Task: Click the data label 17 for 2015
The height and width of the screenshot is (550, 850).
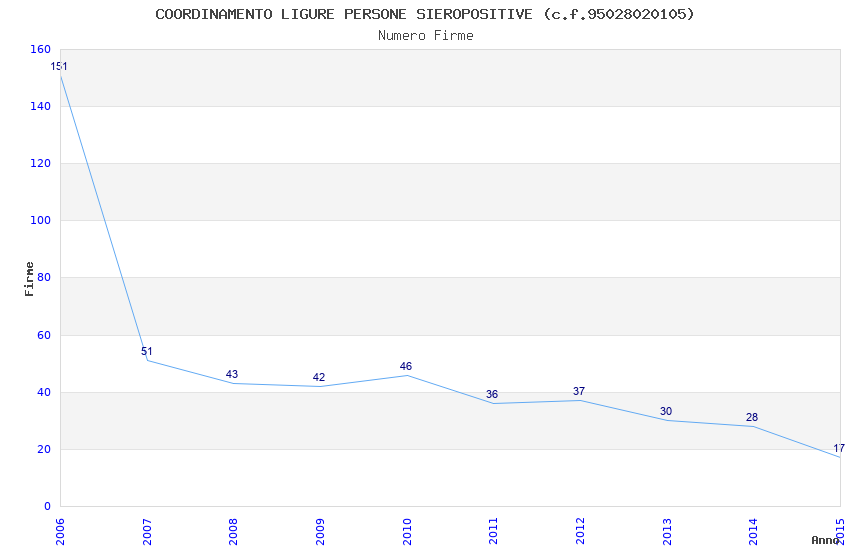Action: pos(839,448)
